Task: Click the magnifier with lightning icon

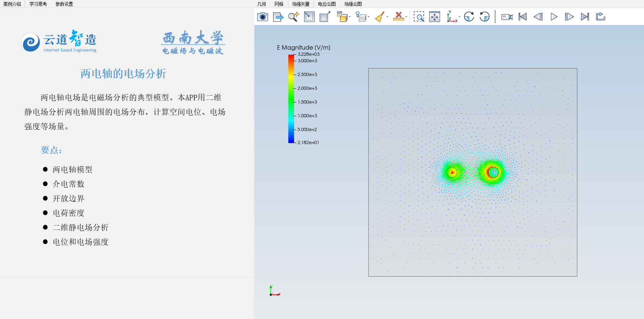Action: click(x=294, y=17)
